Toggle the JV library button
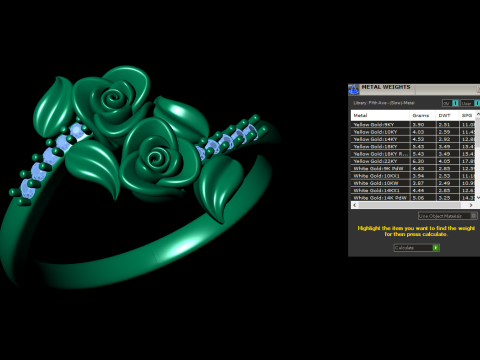Viewport: 480px width, 360px height. point(450,103)
